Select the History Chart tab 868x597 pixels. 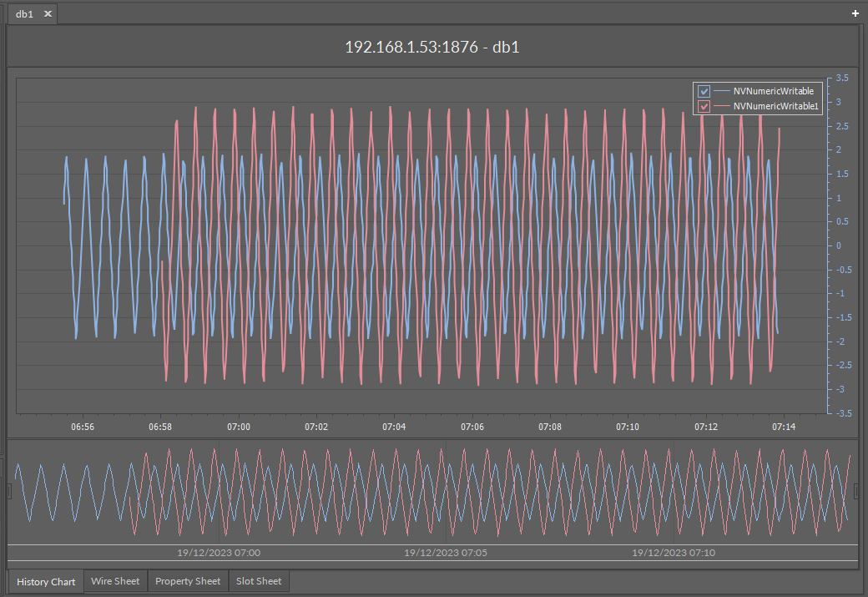pos(45,581)
